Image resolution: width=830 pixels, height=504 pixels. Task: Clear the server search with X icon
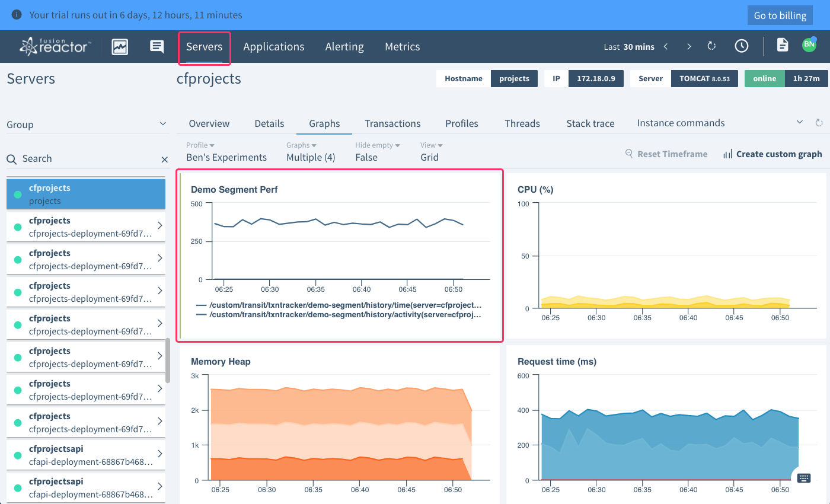[165, 159]
